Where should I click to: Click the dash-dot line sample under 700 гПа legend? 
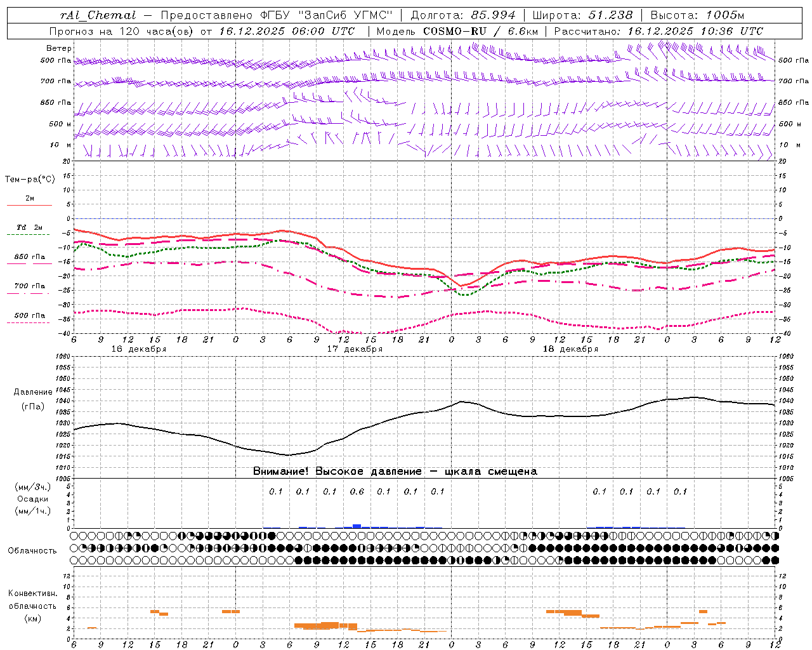(x=29, y=294)
